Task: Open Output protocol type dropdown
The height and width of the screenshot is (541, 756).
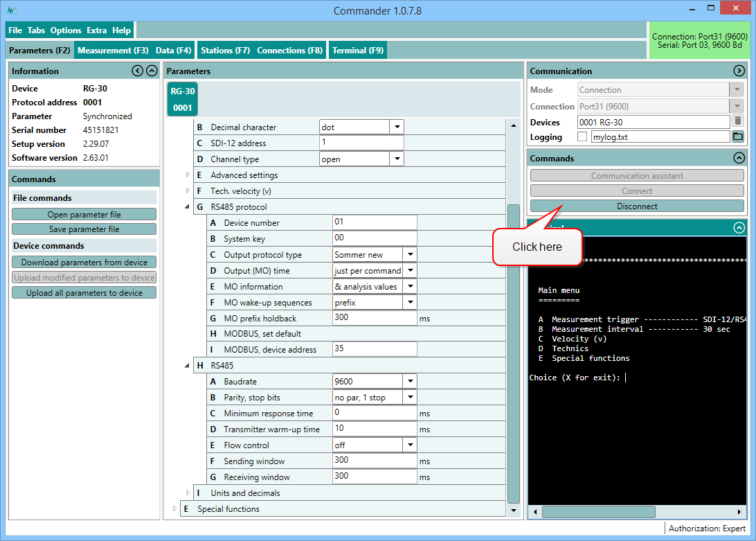Action: click(411, 254)
